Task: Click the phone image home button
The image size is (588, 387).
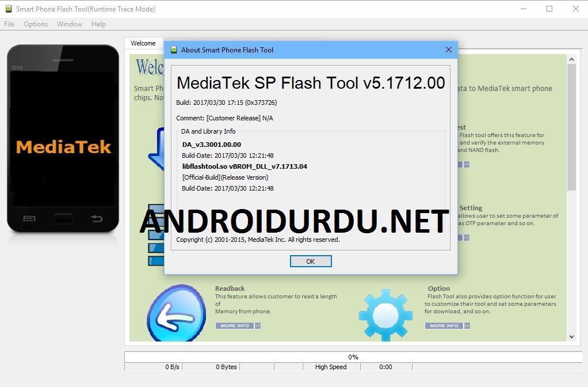Action: (x=63, y=218)
